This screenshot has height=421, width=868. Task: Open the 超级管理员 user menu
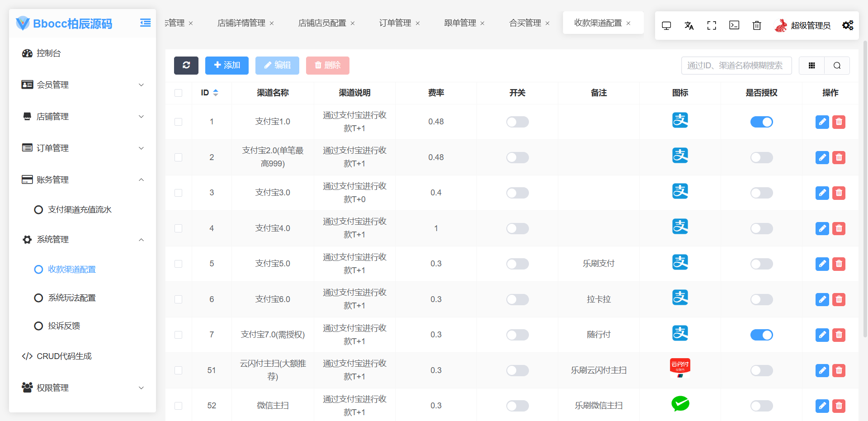[x=803, y=25]
